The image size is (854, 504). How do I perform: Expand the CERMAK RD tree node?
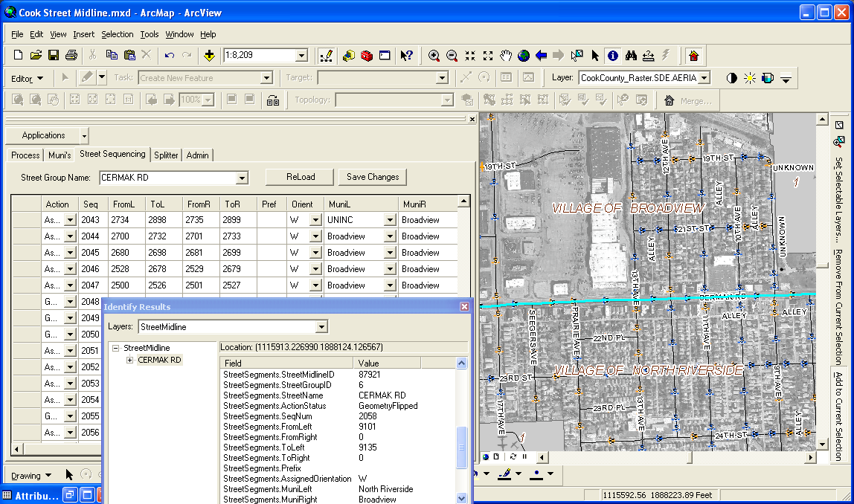click(x=130, y=360)
